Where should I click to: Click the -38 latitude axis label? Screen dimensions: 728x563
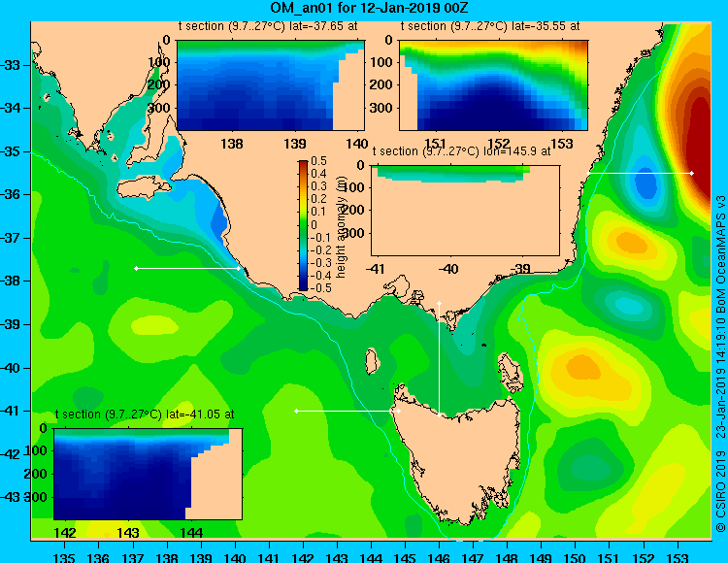click(11, 281)
